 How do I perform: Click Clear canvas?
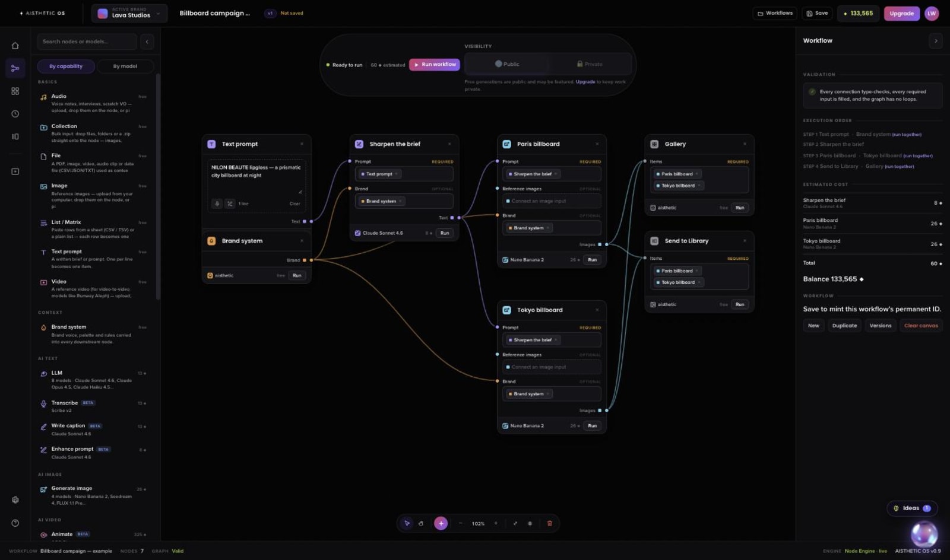click(x=921, y=326)
